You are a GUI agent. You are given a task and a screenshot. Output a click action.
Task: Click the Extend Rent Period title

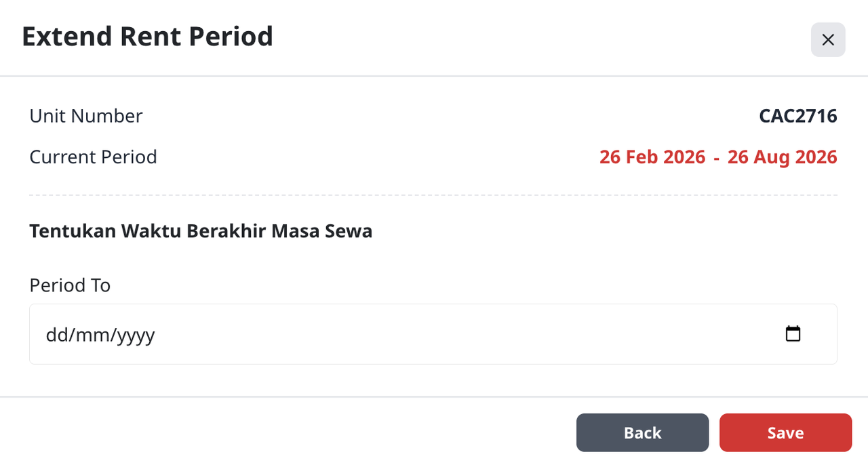(148, 36)
